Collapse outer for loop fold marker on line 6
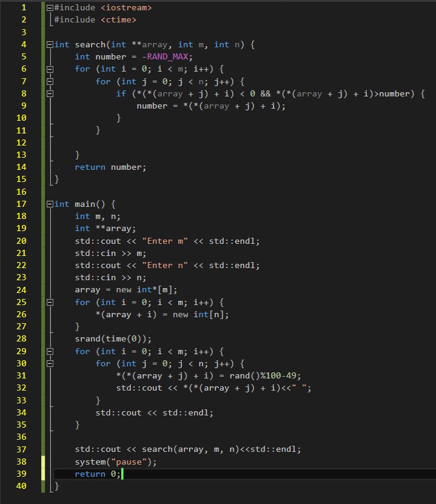The width and height of the screenshot is (436, 504). (50, 69)
